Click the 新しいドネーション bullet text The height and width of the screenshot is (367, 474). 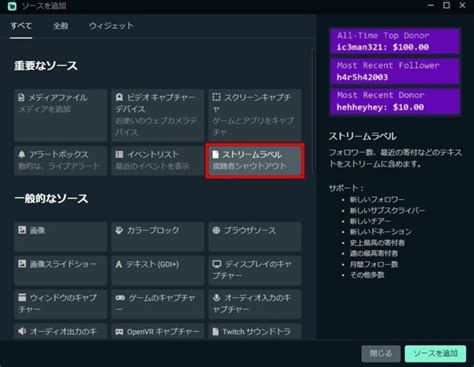point(380,232)
